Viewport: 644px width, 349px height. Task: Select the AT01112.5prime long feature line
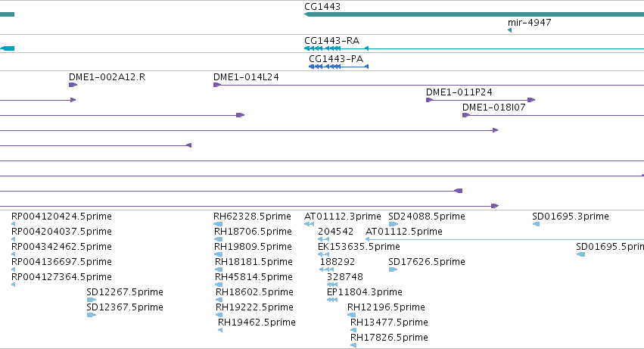[505, 239]
